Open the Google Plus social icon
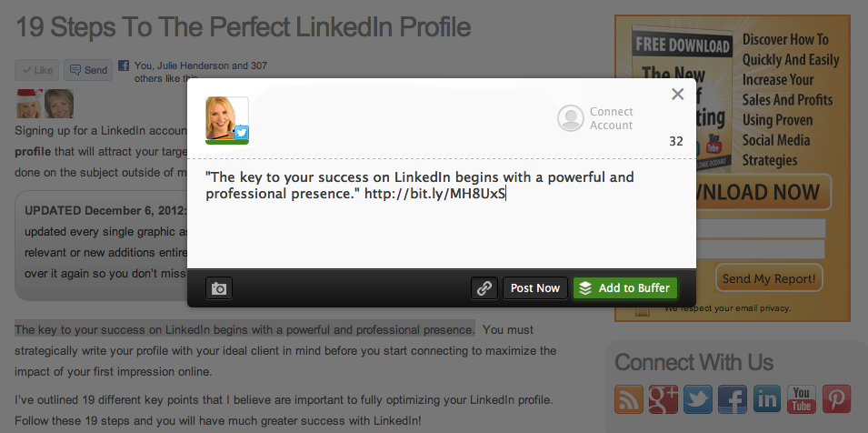The width and height of the screenshot is (868, 433). click(664, 398)
